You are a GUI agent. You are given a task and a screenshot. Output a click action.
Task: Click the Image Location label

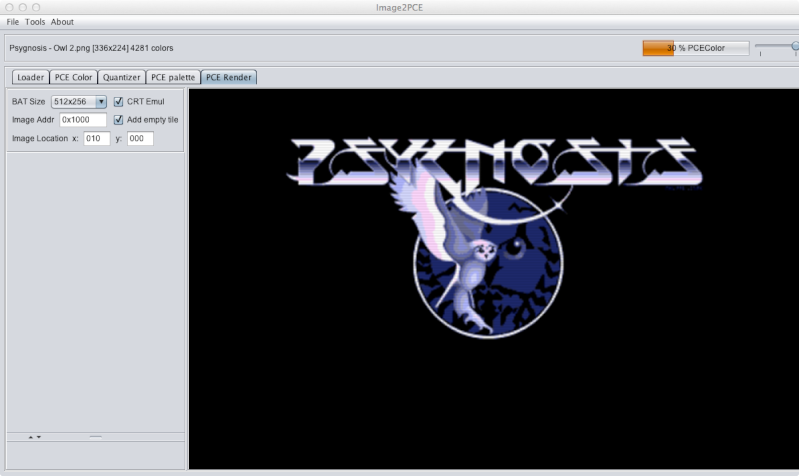point(40,138)
